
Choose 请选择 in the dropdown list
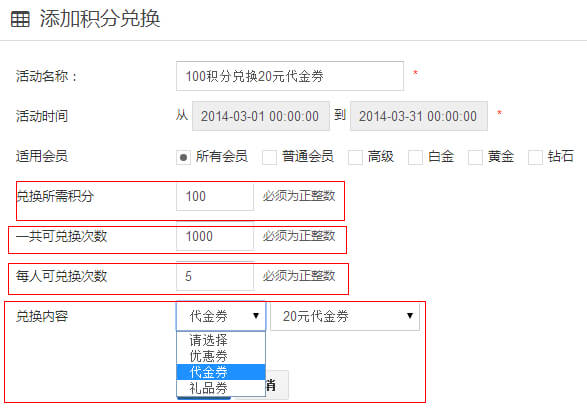(x=221, y=340)
